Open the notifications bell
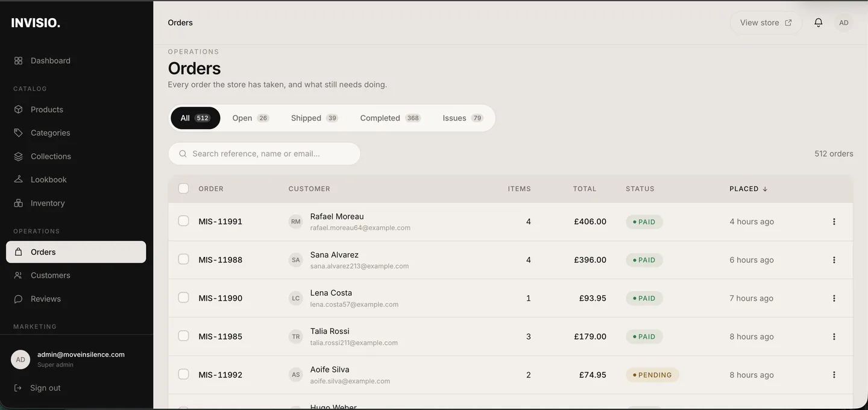 818,23
